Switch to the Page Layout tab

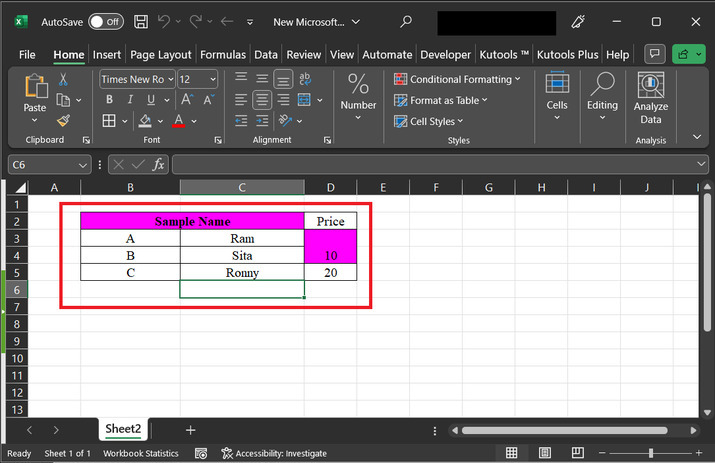(161, 55)
